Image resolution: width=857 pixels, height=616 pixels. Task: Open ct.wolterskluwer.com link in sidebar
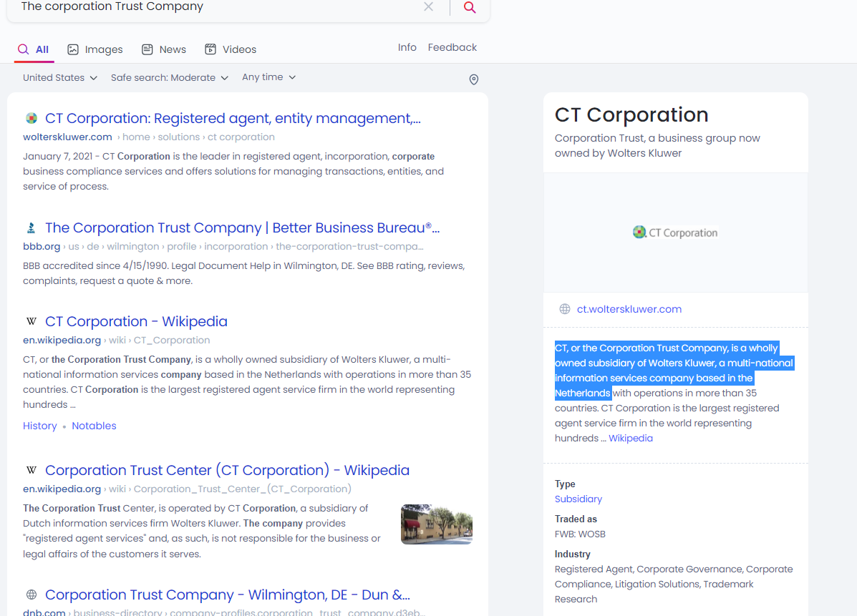(629, 309)
